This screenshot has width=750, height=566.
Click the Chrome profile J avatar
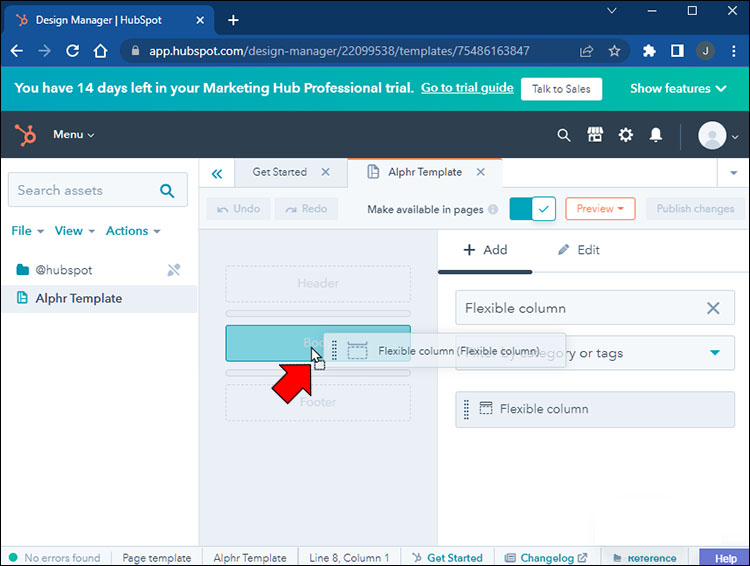(x=706, y=51)
